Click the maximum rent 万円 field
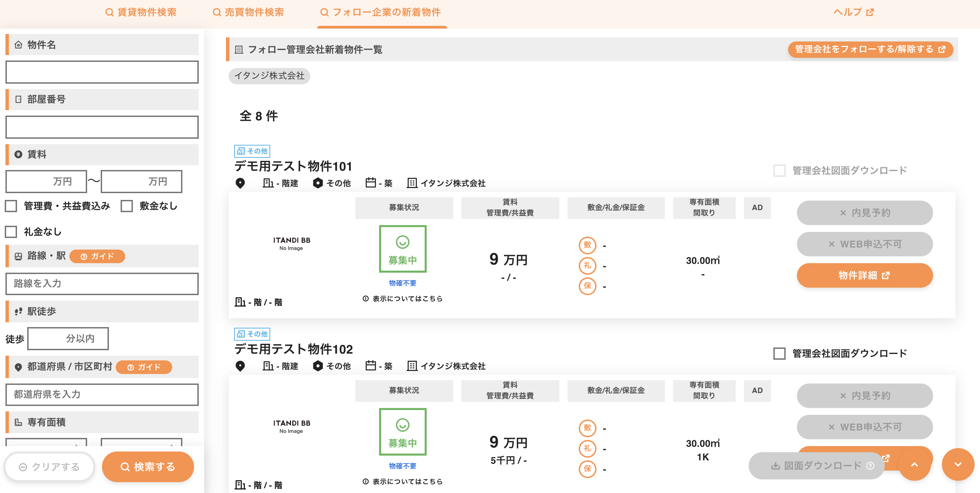This screenshot has width=980, height=493. (x=142, y=182)
